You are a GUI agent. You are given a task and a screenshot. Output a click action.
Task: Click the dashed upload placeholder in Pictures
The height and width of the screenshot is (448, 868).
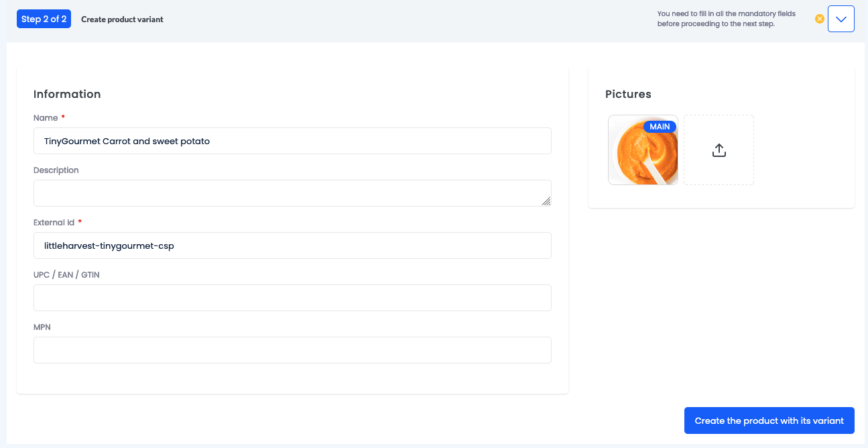click(719, 150)
